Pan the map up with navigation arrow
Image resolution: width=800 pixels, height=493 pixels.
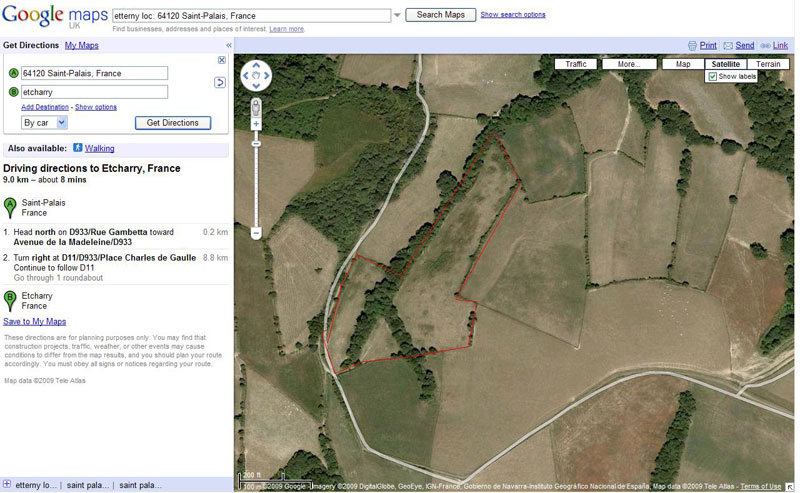(x=257, y=65)
